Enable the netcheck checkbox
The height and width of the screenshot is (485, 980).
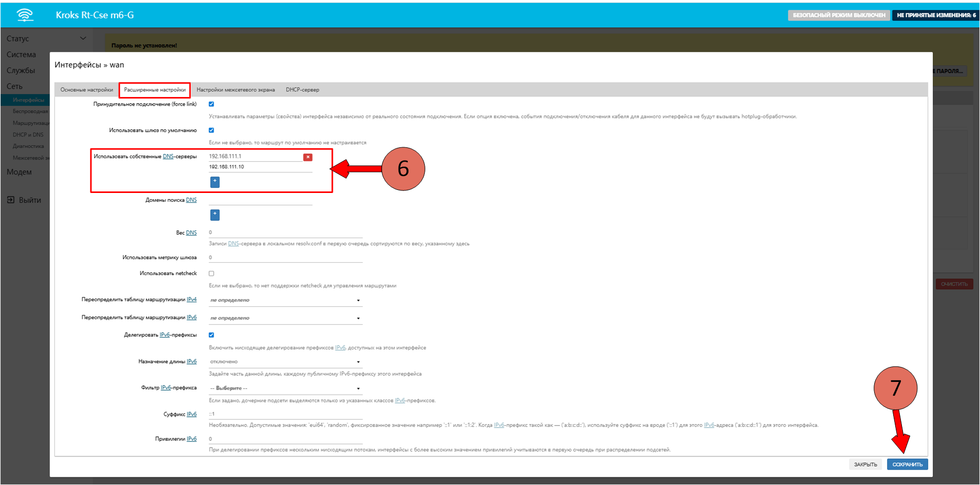click(x=211, y=274)
